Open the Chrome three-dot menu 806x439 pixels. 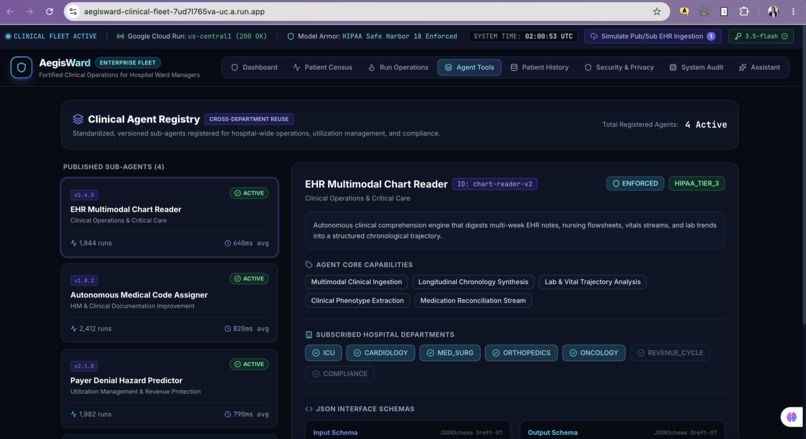click(793, 11)
